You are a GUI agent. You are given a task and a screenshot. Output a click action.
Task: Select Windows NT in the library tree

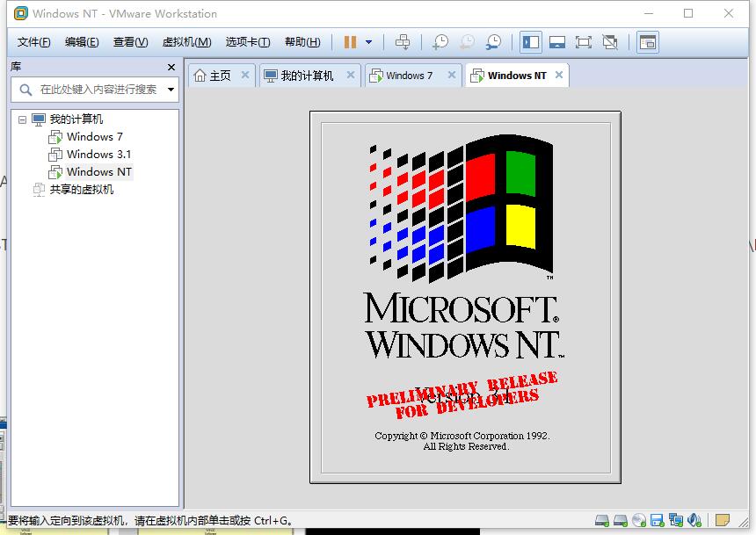coord(99,172)
